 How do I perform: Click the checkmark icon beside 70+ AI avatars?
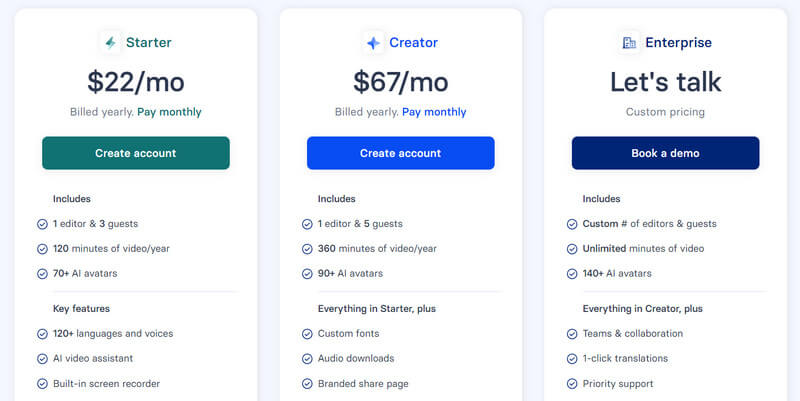42,273
